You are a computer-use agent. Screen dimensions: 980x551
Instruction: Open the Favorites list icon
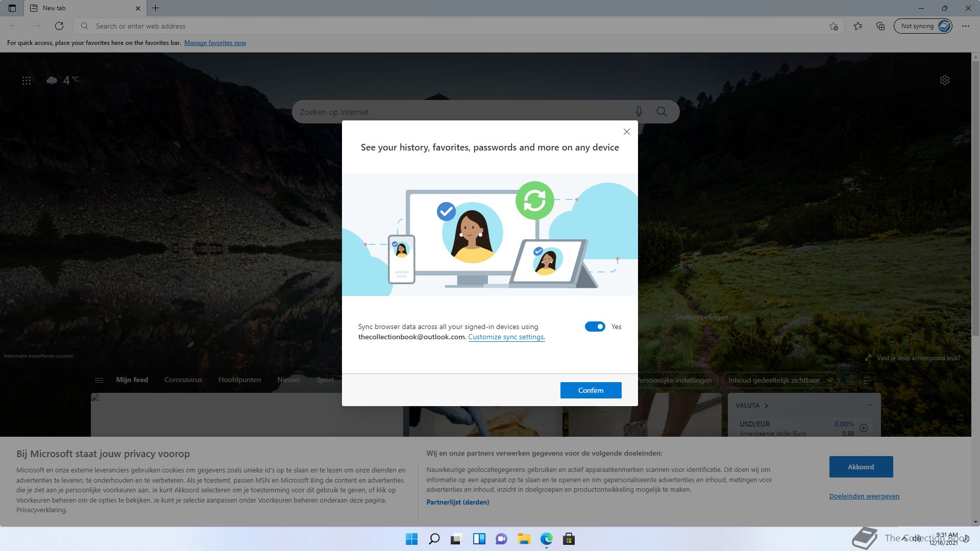858,26
